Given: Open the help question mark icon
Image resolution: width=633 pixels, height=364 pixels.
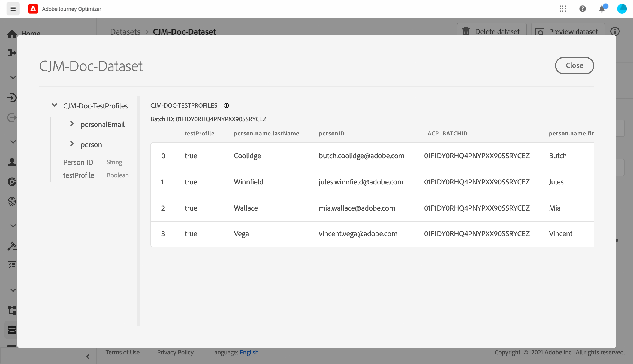Looking at the screenshot, I should pos(583,9).
